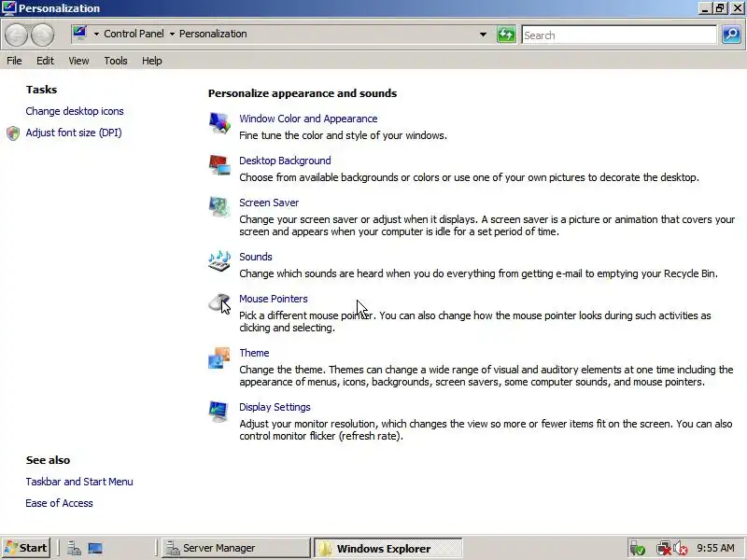This screenshot has width=747, height=560.
Task: Open Taskbar and Start Menu link
Action: [x=79, y=482]
